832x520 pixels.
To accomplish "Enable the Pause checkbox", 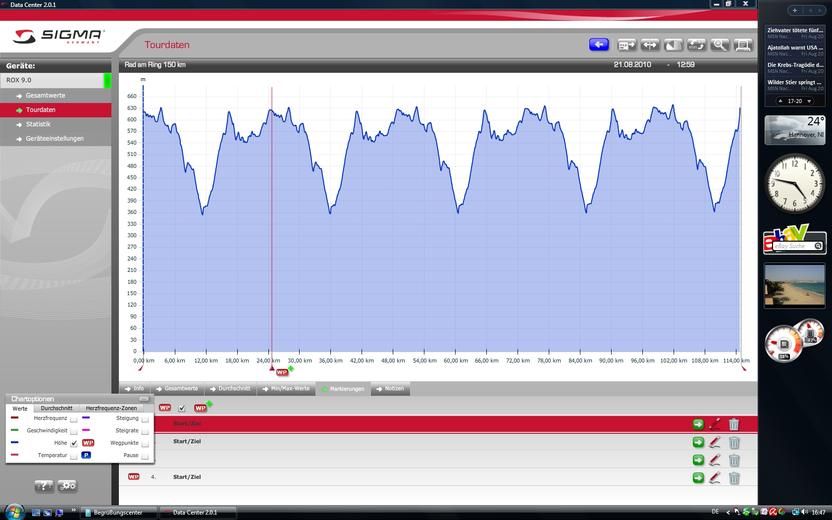I will click(145, 456).
